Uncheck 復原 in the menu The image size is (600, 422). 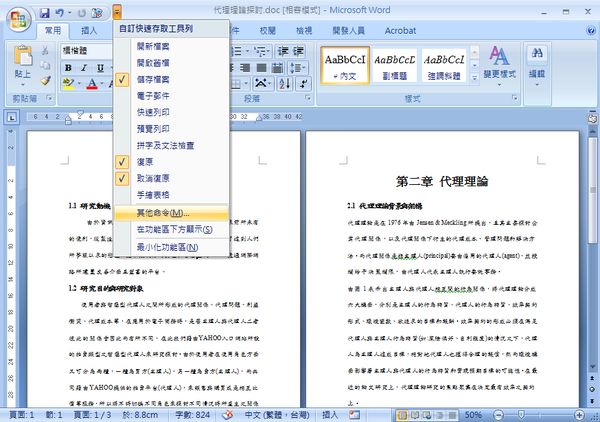click(171, 162)
